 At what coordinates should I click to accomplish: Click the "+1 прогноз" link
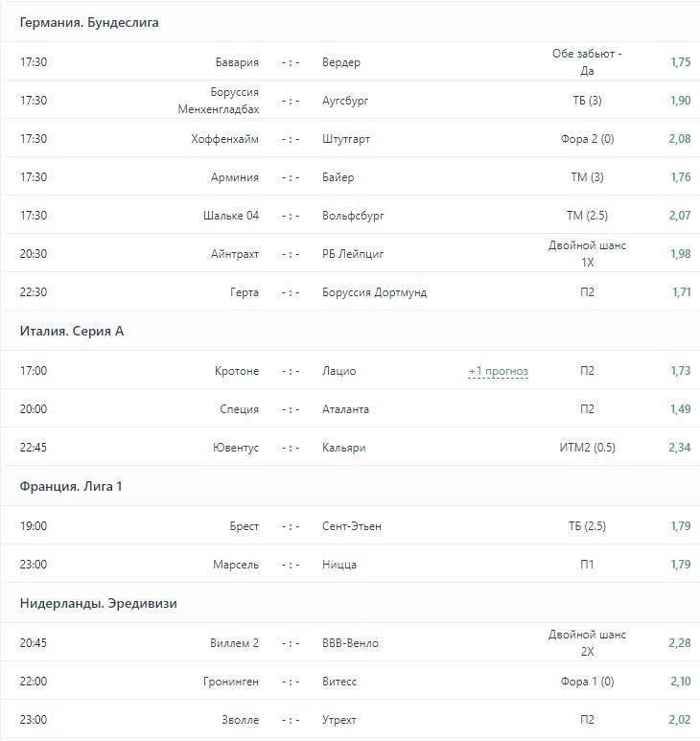498,371
